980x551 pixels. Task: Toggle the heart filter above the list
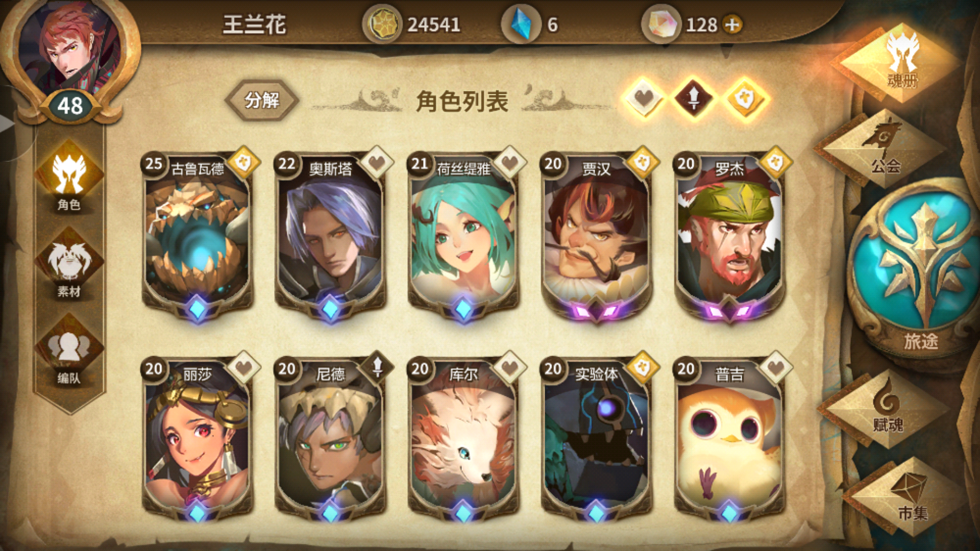[644, 97]
